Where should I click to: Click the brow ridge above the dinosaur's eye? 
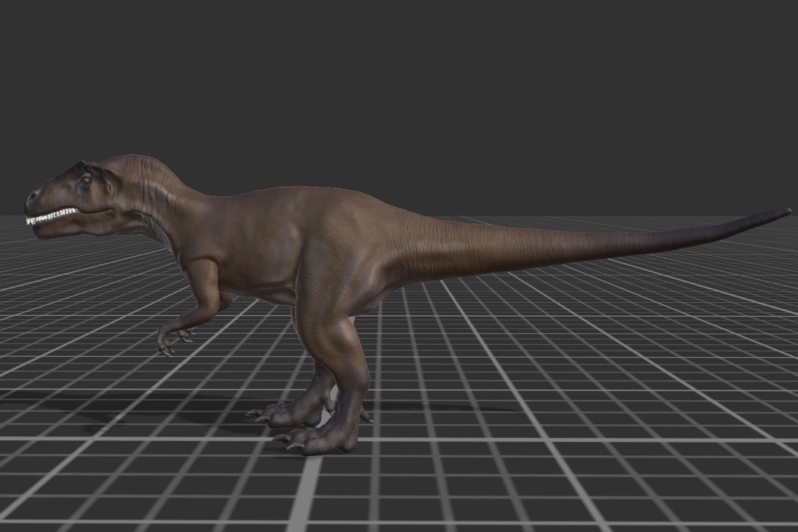coord(85,166)
